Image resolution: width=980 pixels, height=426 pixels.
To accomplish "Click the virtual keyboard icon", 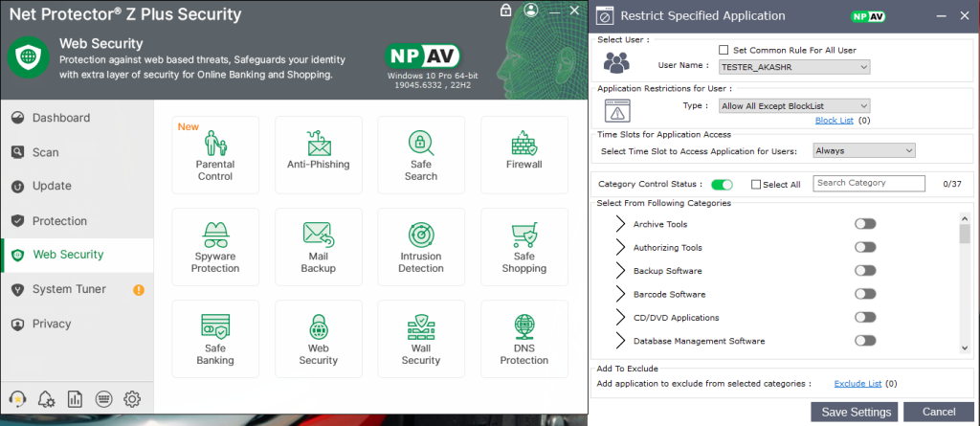I will tap(103, 399).
